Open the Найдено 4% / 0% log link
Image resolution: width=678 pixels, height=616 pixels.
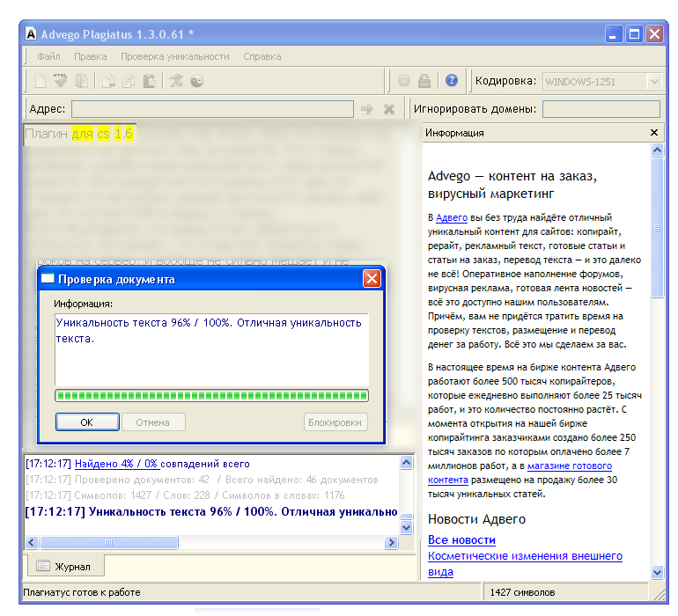coord(117,464)
